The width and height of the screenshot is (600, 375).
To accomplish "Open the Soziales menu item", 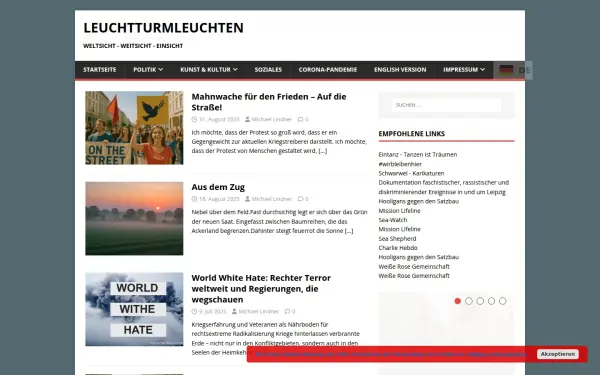I will [x=268, y=70].
